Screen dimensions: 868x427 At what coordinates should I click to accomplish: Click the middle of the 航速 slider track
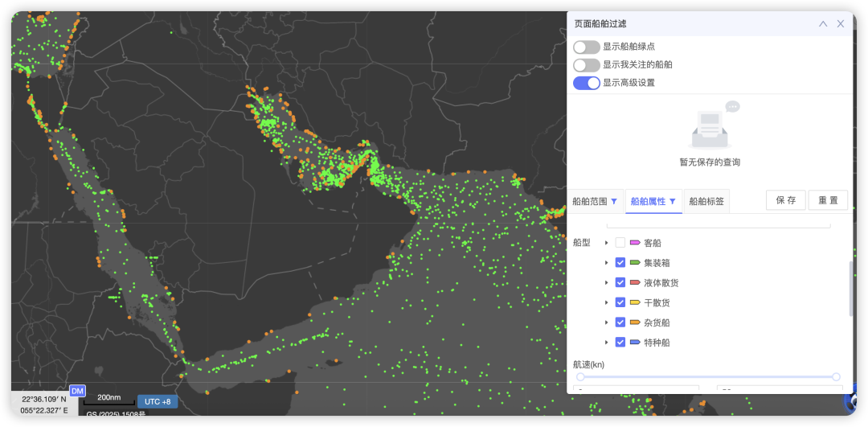tap(709, 377)
